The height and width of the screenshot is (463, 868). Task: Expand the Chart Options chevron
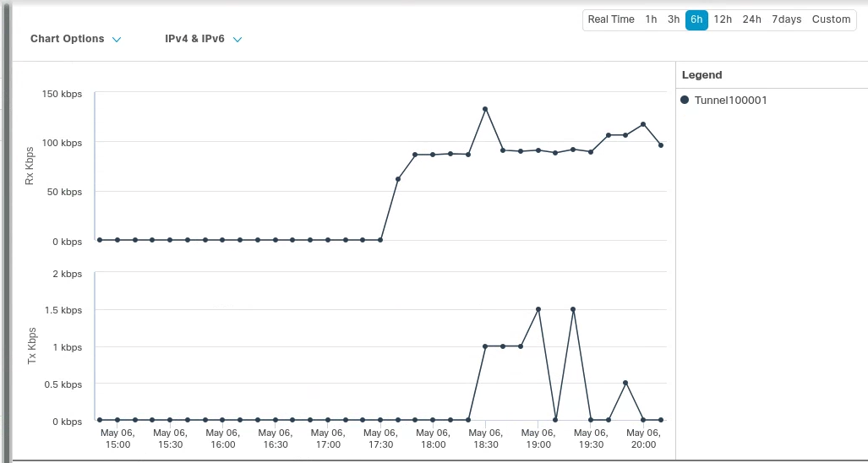[x=117, y=40]
